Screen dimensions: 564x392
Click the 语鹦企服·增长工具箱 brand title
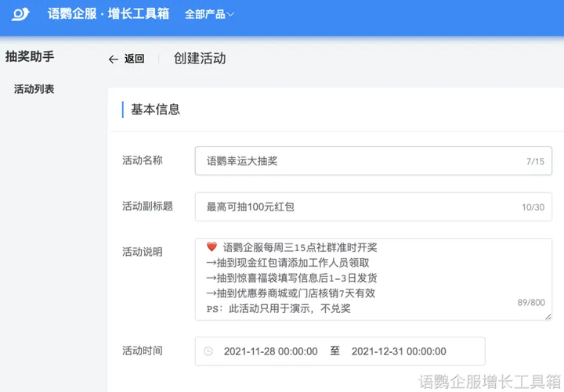click(x=108, y=14)
